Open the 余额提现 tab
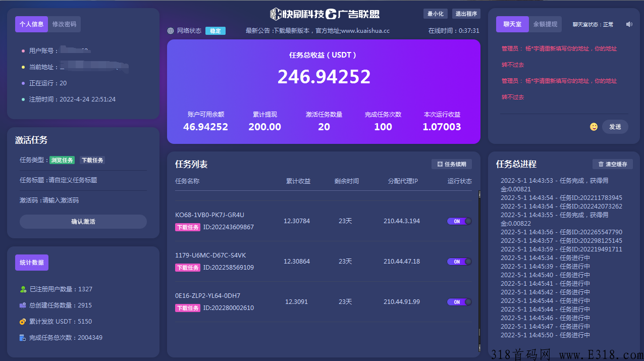Screen dimensions: 644x361 point(545,24)
